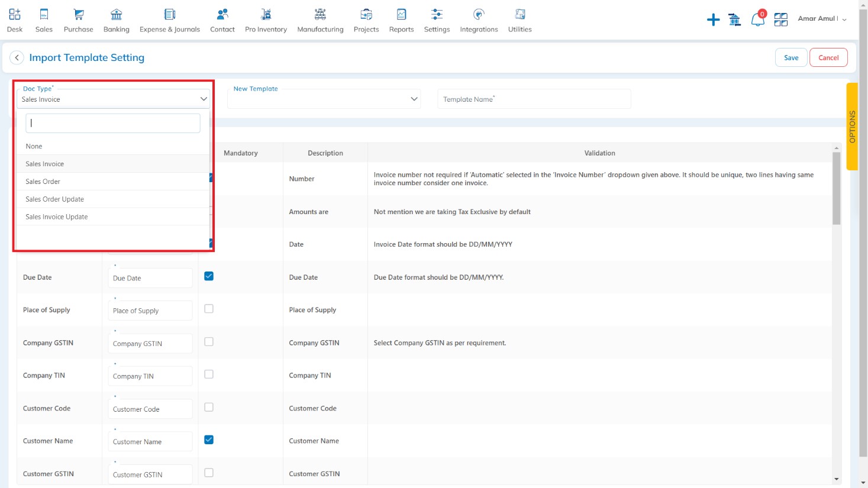Click the Customer Code mapping field

pos(150,409)
